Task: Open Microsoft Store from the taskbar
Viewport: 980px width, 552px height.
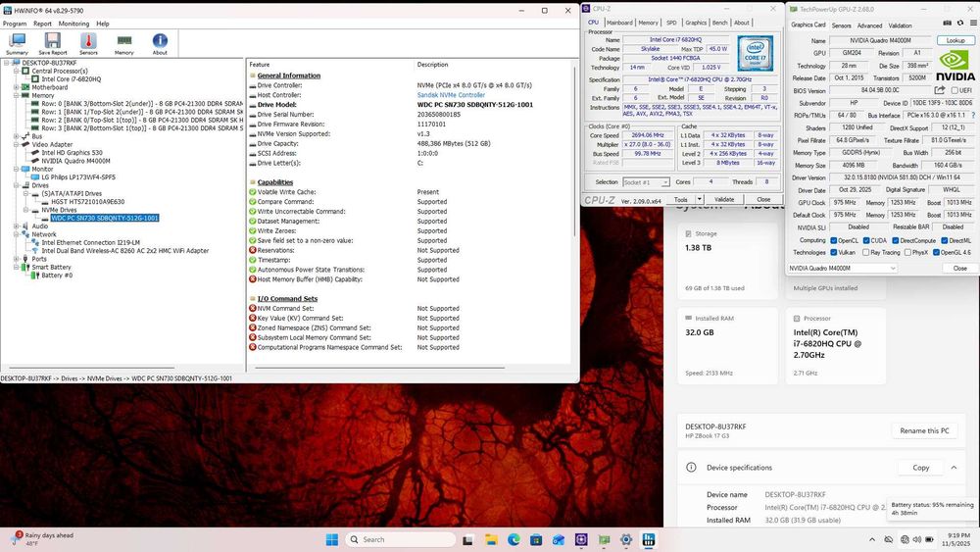Action: (536, 539)
